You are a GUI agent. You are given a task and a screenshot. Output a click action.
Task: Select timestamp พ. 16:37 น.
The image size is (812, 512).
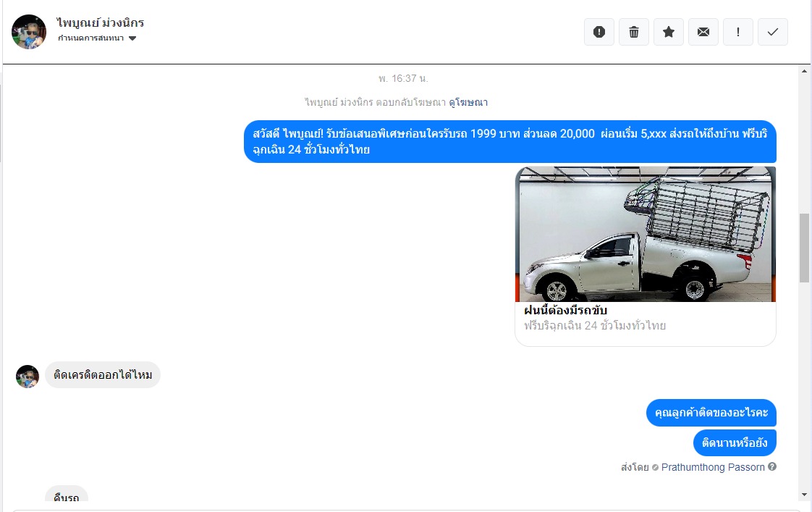(x=403, y=79)
